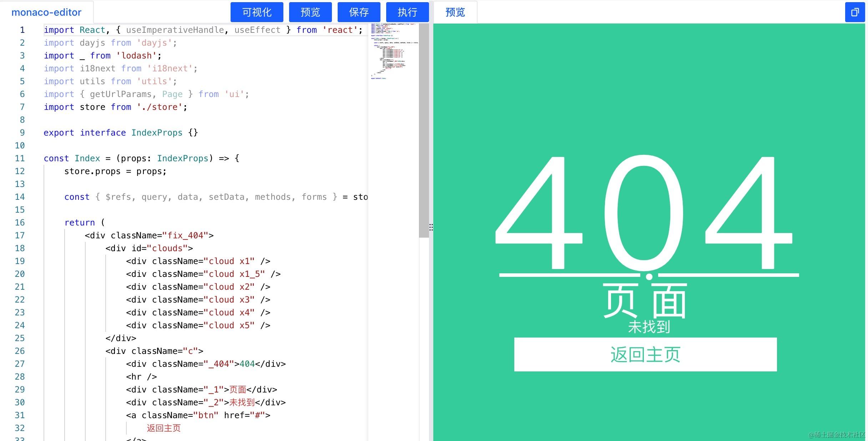Click the blue 预览 toolbar button
868x441 pixels.
(310, 12)
